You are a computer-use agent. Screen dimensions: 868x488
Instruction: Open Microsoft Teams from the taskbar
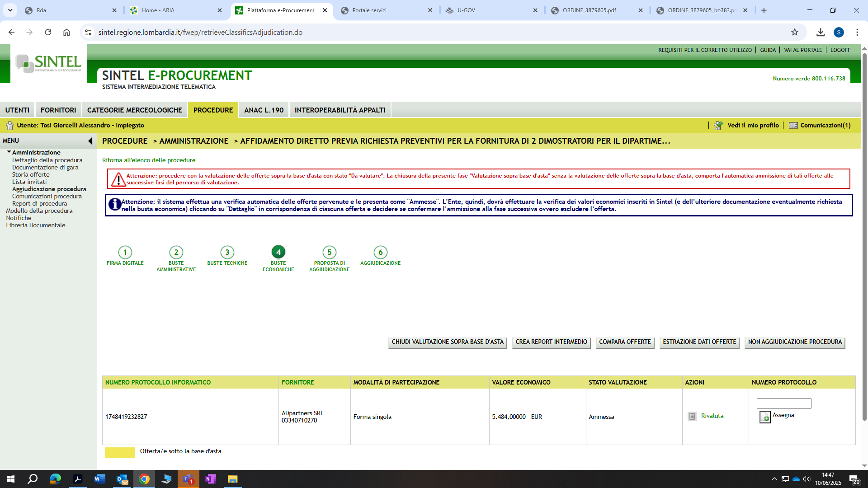coord(188,479)
